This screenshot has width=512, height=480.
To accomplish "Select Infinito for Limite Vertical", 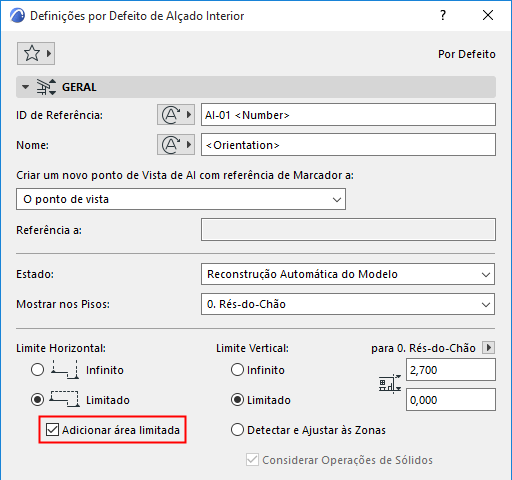I will pos(237,370).
